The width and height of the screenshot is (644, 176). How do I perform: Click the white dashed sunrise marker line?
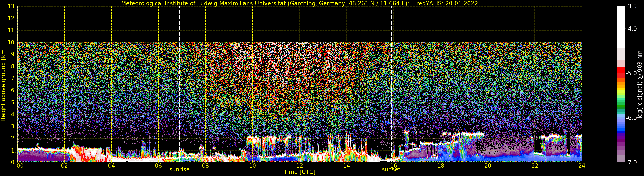pyautogui.click(x=180, y=84)
